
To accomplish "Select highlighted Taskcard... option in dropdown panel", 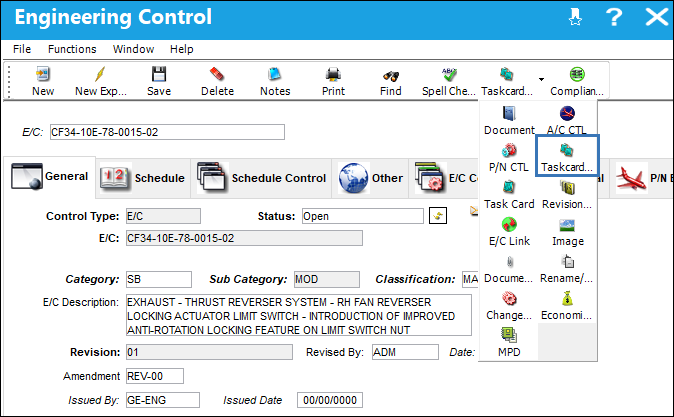I will (567, 157).
